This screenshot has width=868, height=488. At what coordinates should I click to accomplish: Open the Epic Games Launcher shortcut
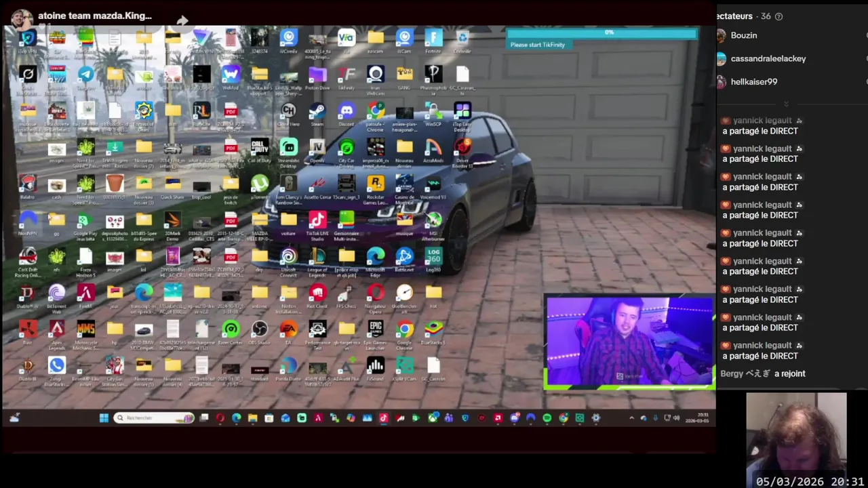tap(376, 334)
